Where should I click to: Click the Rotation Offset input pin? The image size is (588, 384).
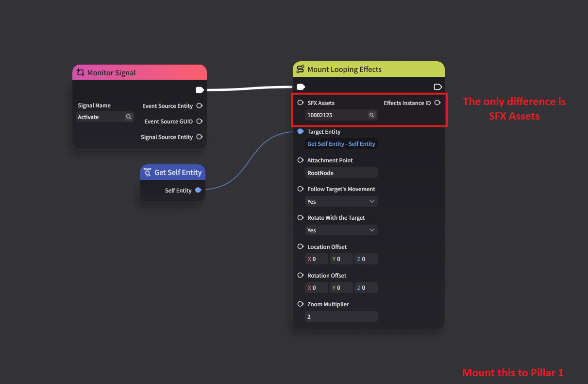click(x=301, y=275)
